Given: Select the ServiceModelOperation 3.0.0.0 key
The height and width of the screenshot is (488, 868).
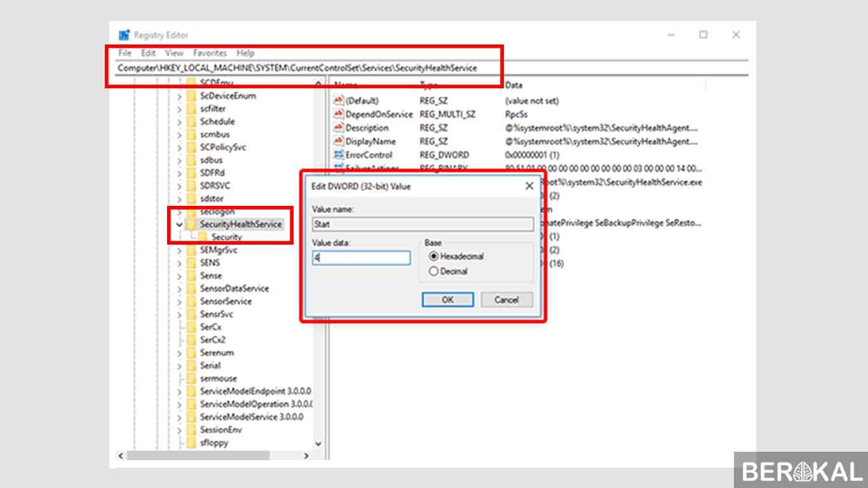Looking at the screenshot, I should (257, 404).
